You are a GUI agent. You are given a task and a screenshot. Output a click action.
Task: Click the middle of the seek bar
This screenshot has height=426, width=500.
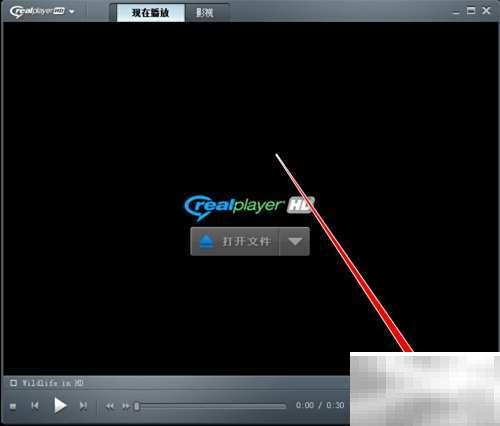click(210, 406)
